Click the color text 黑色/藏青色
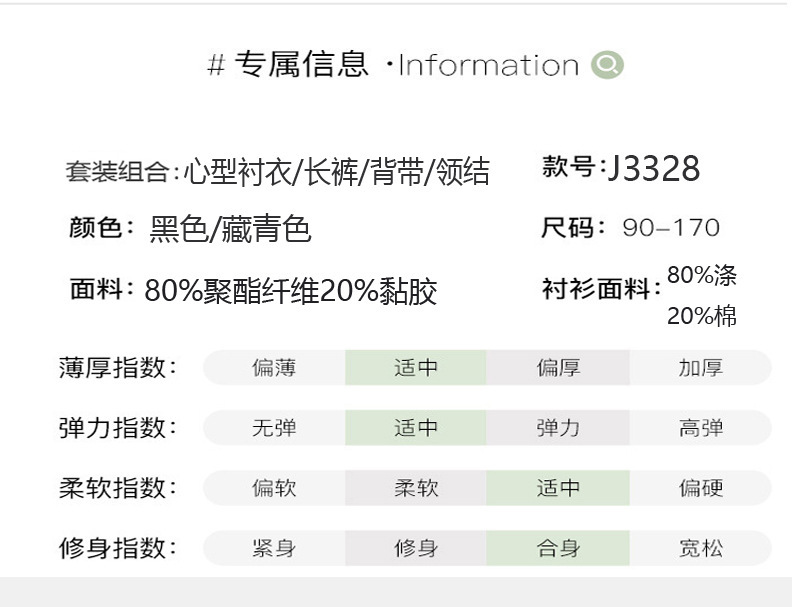This screenshot has height=607, width=800. click(x=230, y=229)
